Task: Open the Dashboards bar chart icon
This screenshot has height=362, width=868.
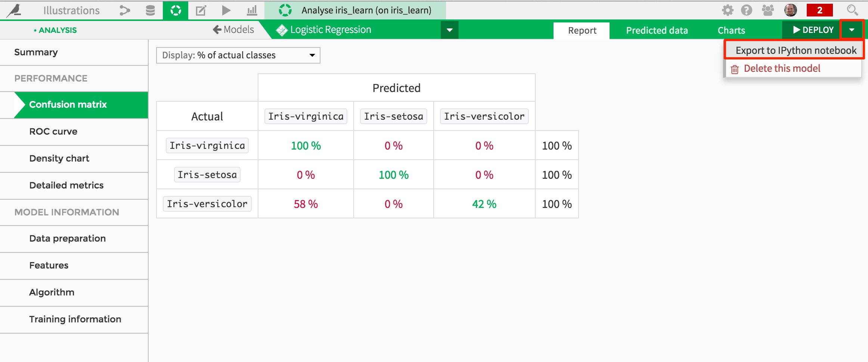Action: (x=252, y=10)
